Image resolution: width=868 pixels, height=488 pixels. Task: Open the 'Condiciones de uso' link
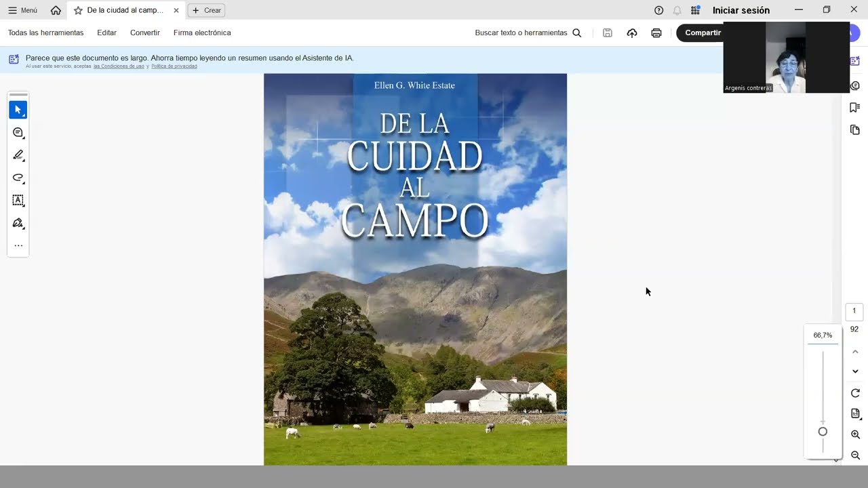(x=119, y=66)
